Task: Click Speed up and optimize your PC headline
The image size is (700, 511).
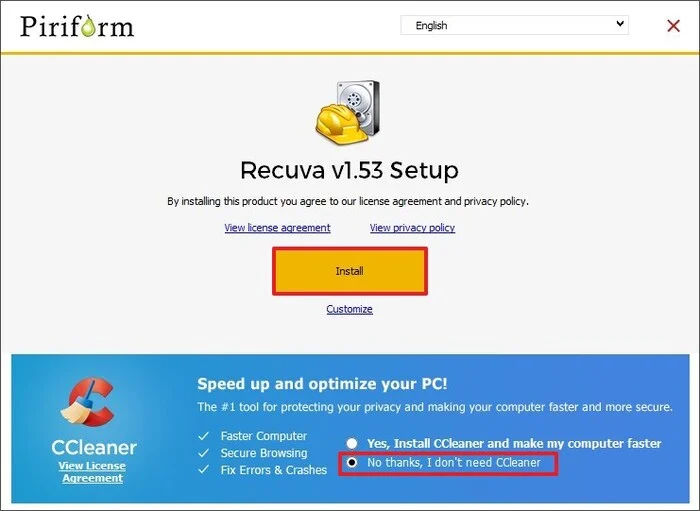Action: 322,384
